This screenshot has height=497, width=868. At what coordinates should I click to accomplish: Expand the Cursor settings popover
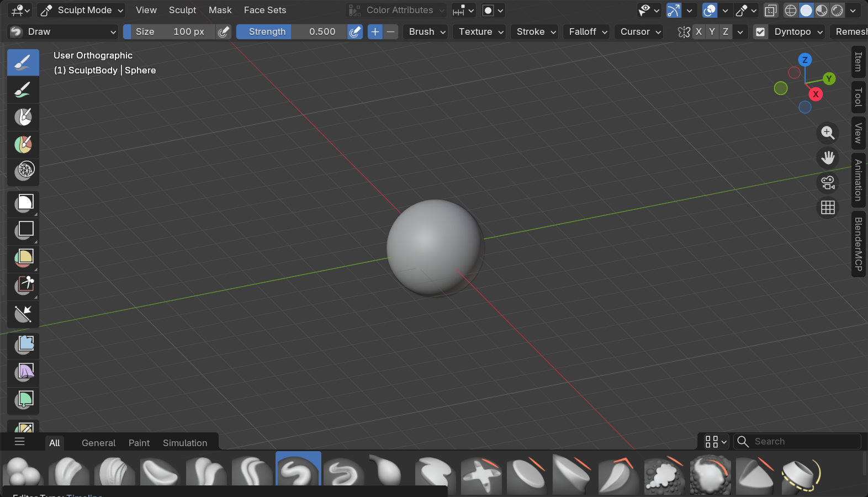641,32
